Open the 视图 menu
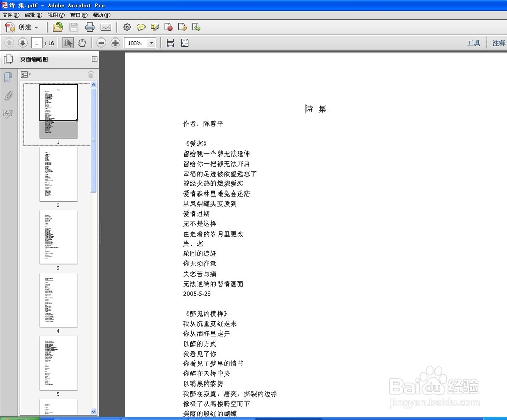The height and width of the screenshot is (420, 507). pos(56,15)
